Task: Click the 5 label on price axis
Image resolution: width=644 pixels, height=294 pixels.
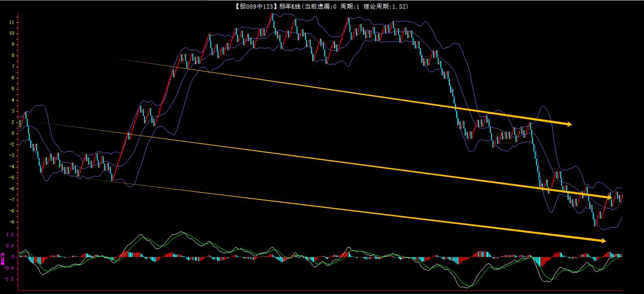Action: point(13,89)
